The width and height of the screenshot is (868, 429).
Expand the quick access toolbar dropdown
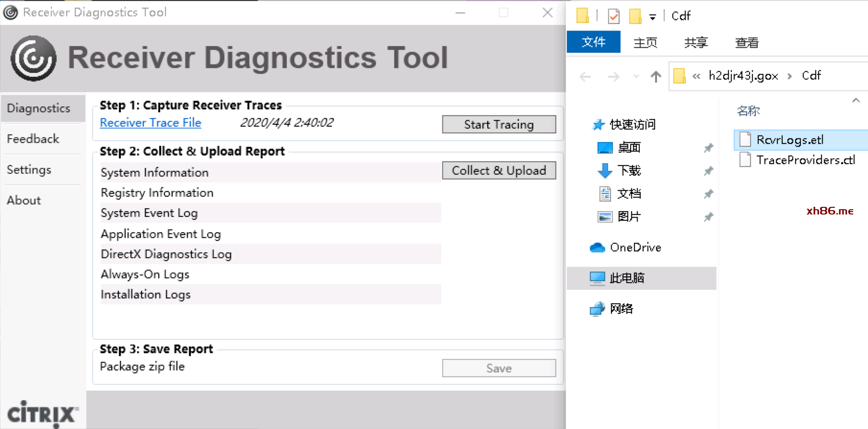click(653, 17)
